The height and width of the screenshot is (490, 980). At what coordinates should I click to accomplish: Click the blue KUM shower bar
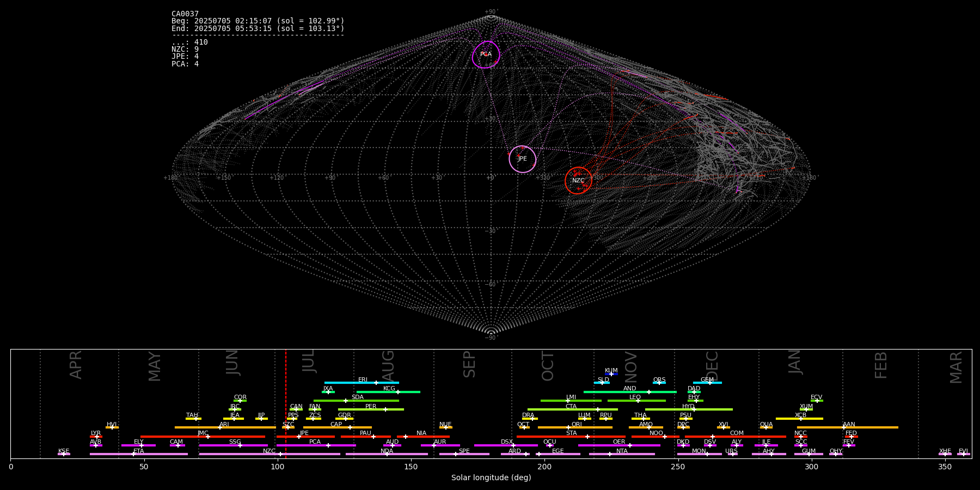coord(611,374)
